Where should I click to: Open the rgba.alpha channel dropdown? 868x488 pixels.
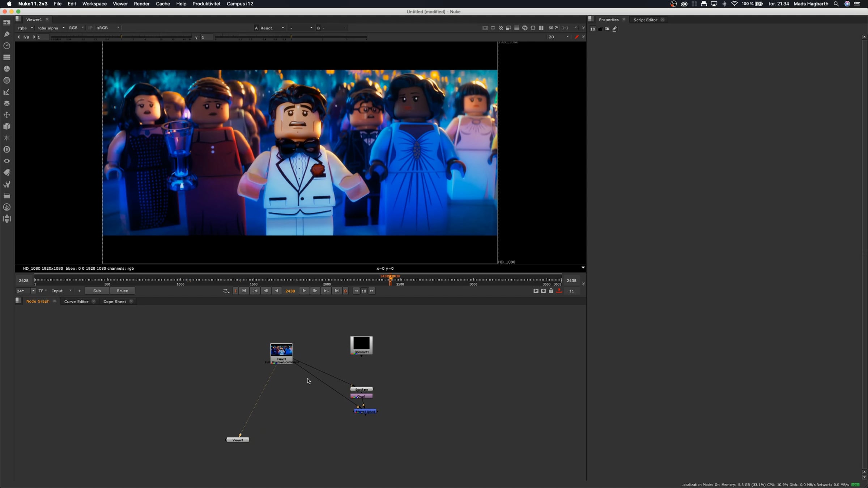[x=51, y=28]
